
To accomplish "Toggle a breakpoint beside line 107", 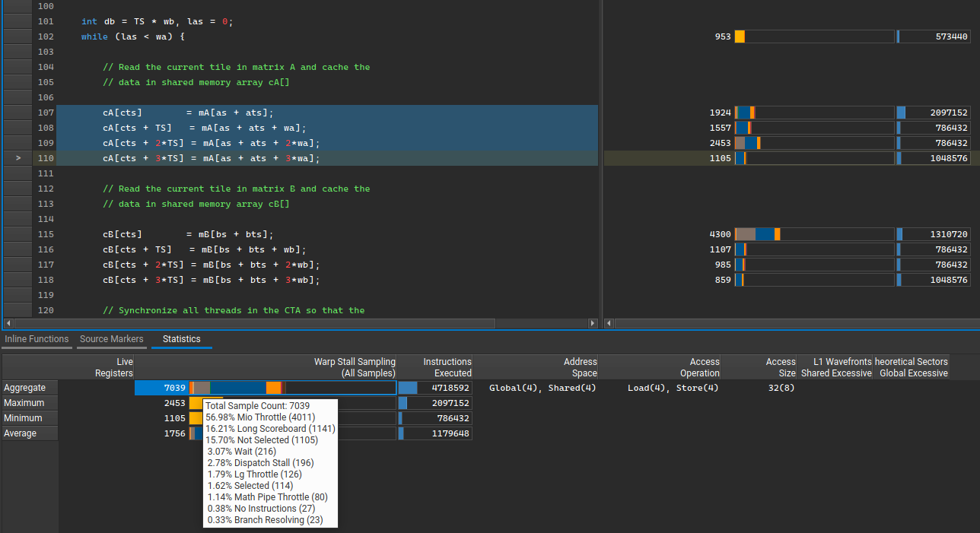I will pos(17,112).
